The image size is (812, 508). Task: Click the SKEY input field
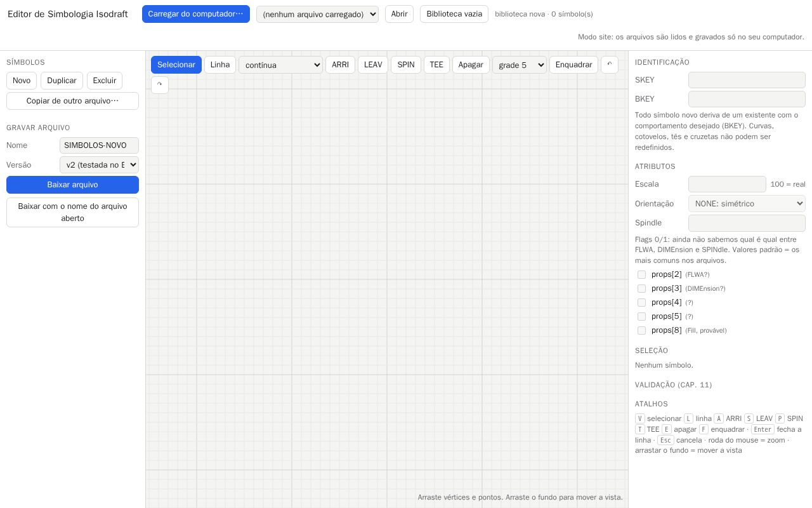tap(747, 80)
